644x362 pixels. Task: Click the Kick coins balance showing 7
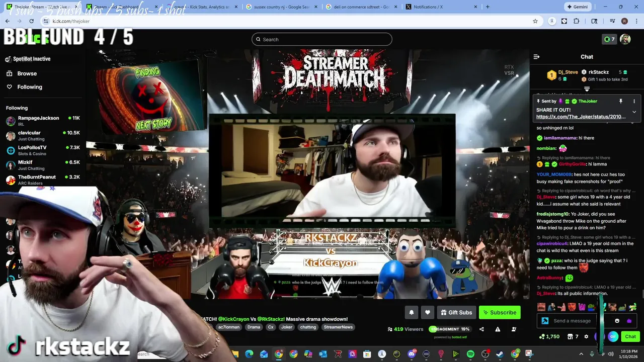[x=609, y=39]
